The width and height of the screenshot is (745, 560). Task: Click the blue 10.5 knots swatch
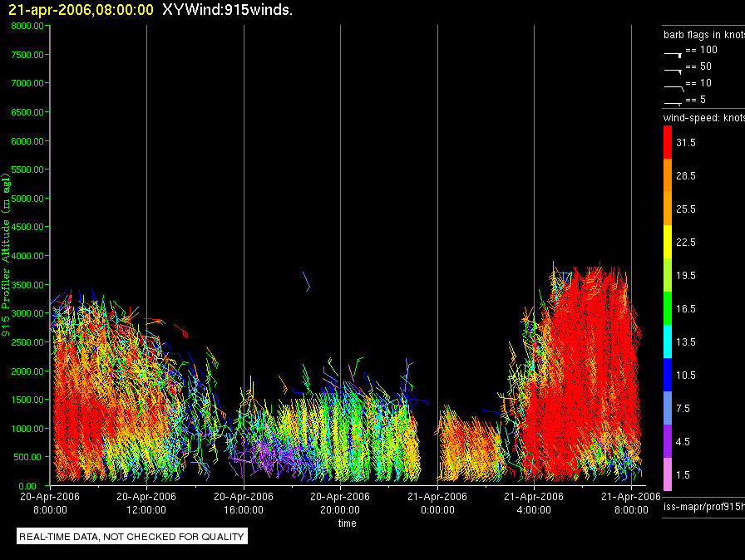tap(668, 375)
